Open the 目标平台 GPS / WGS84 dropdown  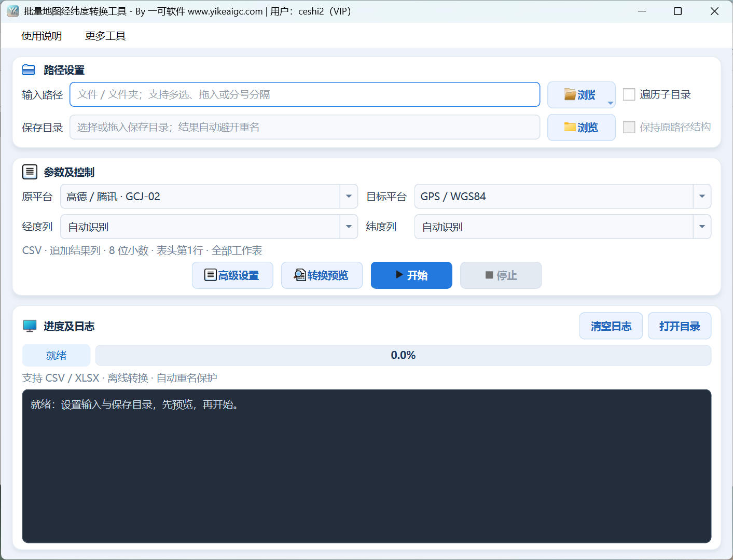pyautogui.click(x=563, y=197)
